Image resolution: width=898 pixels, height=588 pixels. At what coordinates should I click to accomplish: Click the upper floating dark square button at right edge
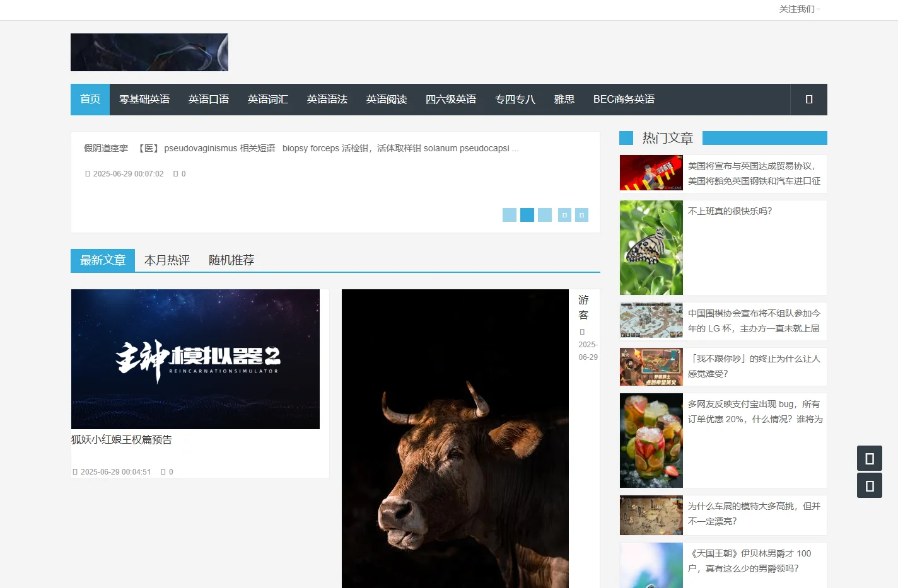[870, 458]
